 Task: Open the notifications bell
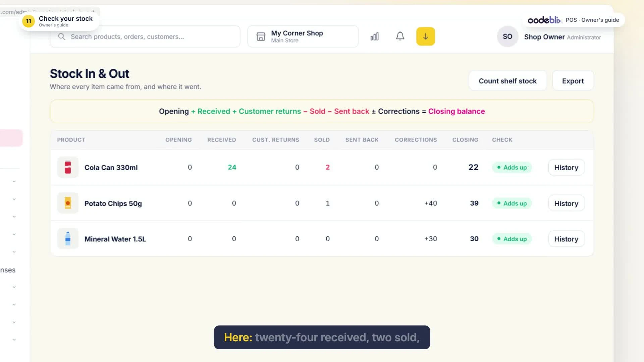point(400,36)
